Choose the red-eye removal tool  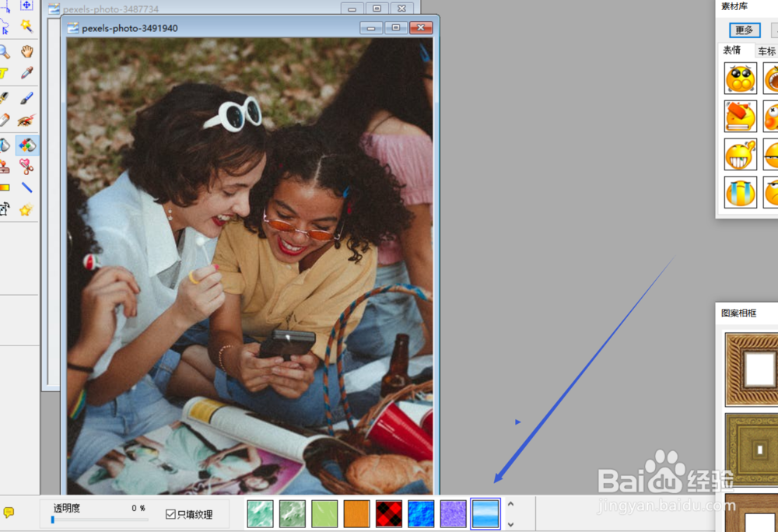pos(26,120)
